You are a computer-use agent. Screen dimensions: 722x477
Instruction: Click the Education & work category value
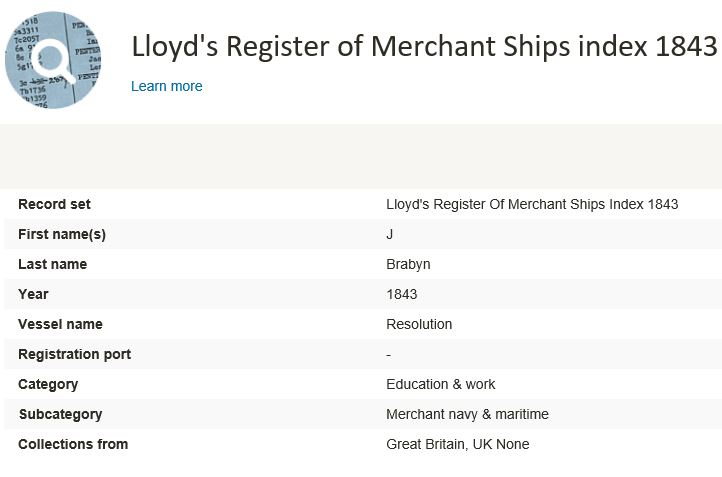tap(441, 384)
